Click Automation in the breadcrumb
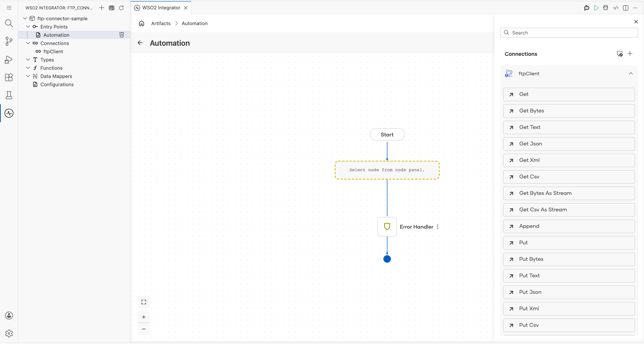 [x=195, y=23]
